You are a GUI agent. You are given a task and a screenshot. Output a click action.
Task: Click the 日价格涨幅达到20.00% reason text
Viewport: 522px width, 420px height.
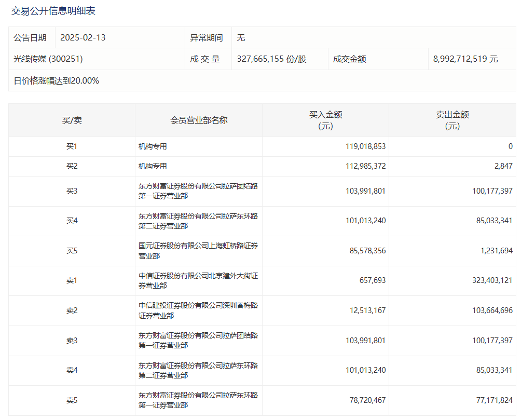coord(56,81)
